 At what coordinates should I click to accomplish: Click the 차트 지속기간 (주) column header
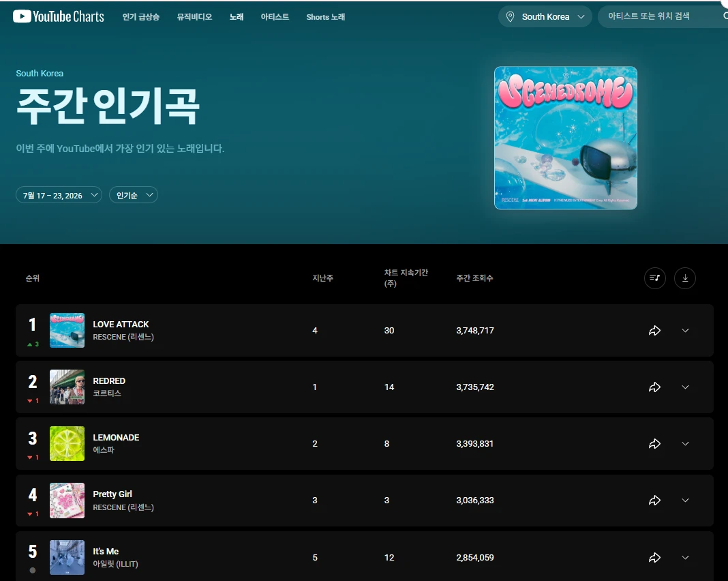coord(406,278)
